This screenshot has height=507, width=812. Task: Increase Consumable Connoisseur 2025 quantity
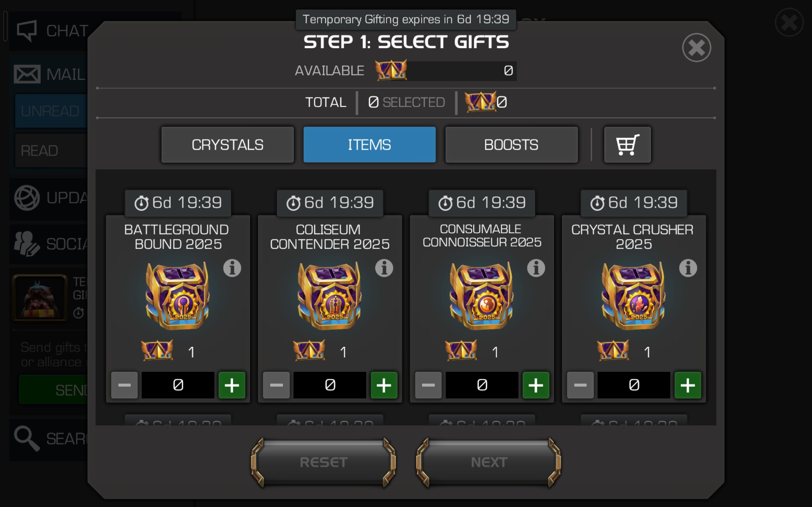[536, 385]
